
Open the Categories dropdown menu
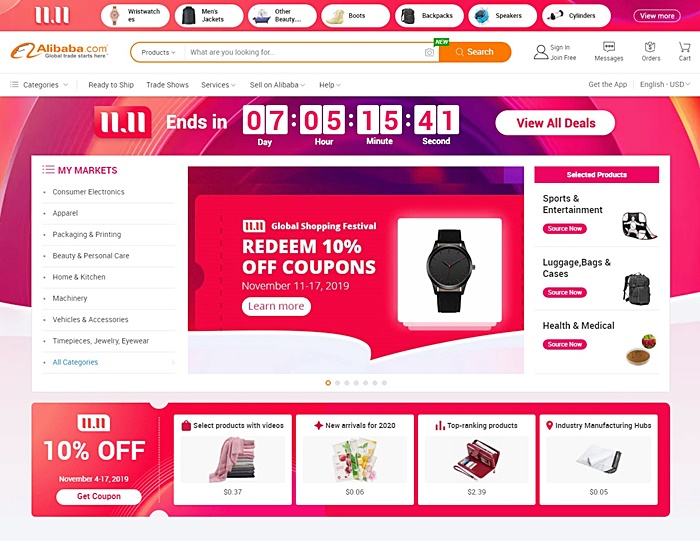[x=39, y=85]
